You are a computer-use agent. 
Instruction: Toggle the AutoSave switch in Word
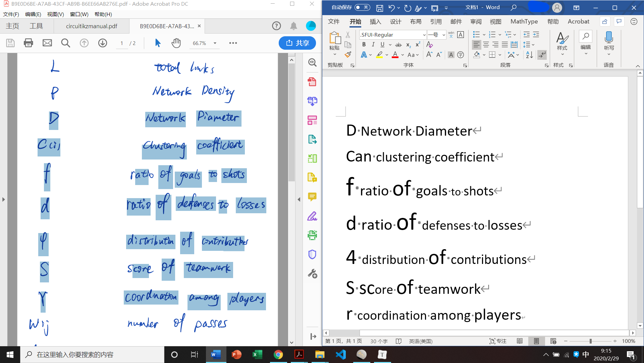362,7
